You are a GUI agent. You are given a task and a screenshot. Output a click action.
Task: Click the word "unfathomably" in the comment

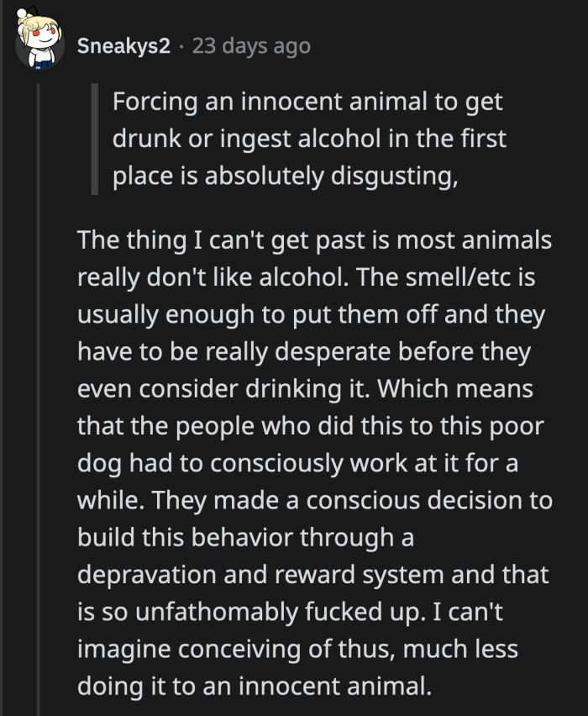coord(217,612)
